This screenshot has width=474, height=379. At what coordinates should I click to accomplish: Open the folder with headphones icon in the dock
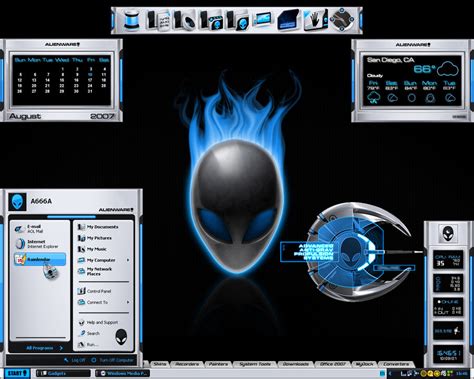(x=185, y=20)
